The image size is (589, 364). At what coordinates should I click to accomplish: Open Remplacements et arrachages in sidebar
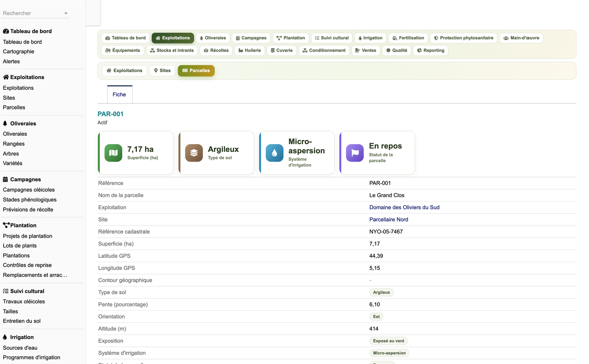35,275
